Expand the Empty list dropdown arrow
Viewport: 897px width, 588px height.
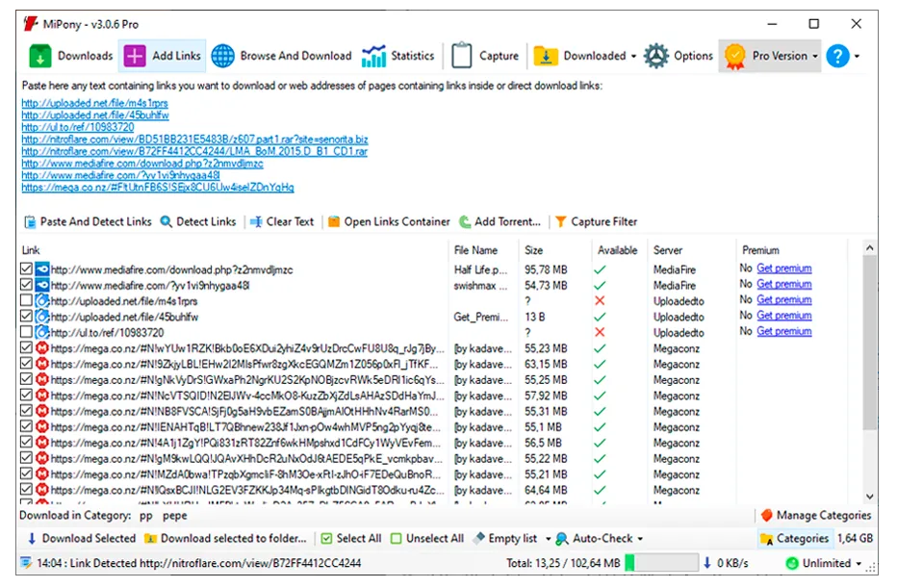tap(548, 539)
